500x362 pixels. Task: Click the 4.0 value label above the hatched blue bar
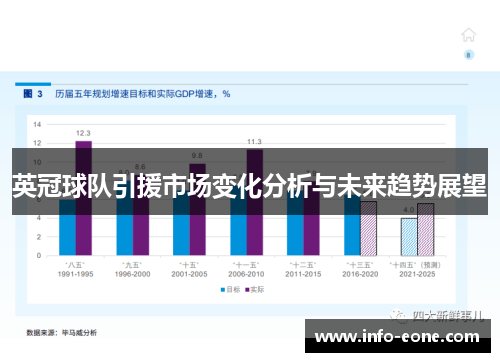coord(409,210)
